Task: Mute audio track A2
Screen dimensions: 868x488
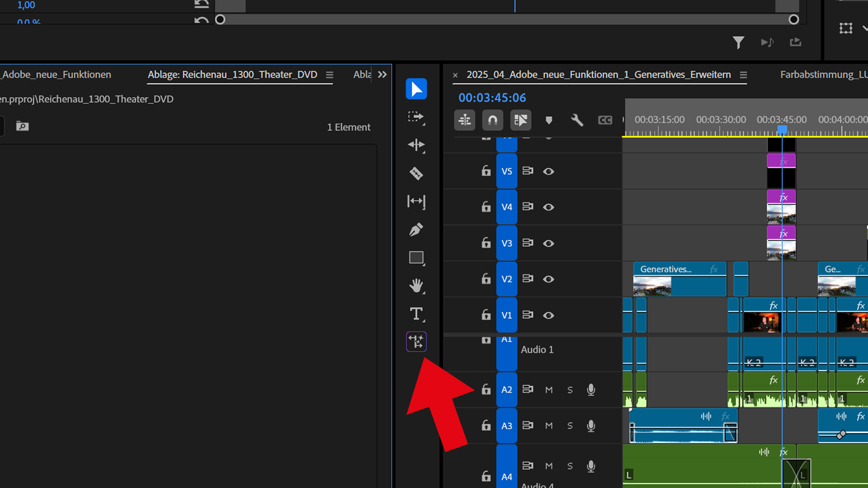Action: click(x=549, y=389)
